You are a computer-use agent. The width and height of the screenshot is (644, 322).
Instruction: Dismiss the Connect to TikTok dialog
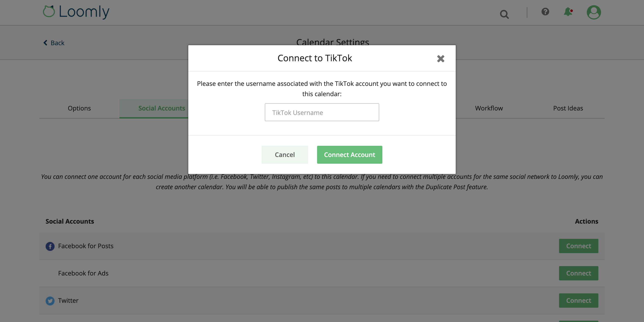click(x=441, y=59)
